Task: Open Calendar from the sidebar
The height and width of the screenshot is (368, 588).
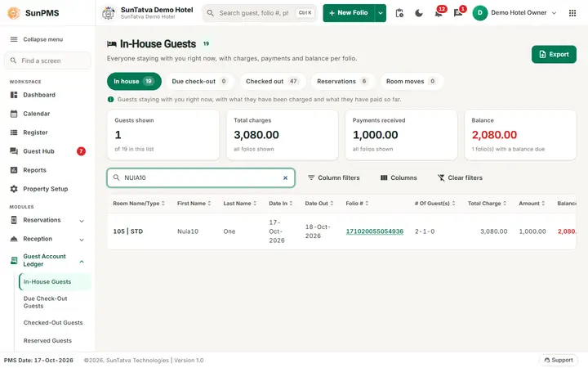Action: [x=47, y=114]
